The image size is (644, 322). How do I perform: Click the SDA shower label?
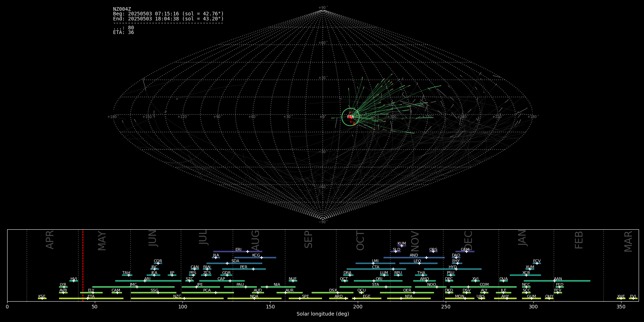(x=235, y=261)
